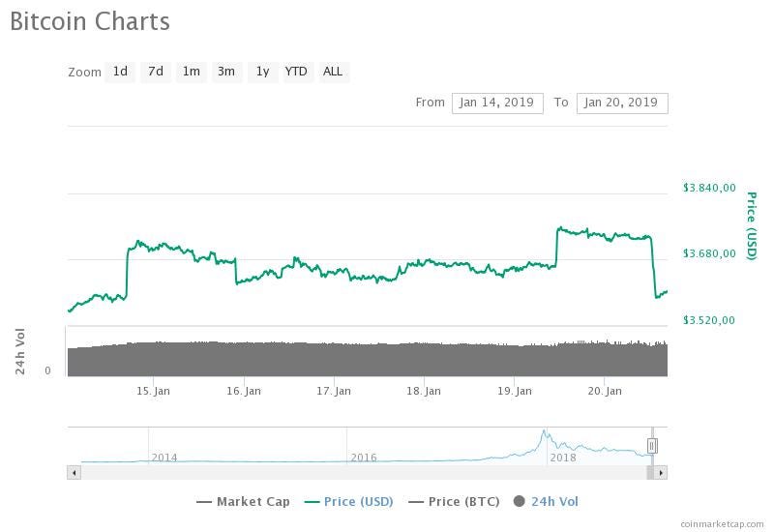This screenshot has width=774, height=532.
Task: Click the price peak in navigator chart
Action: [544, 431]
